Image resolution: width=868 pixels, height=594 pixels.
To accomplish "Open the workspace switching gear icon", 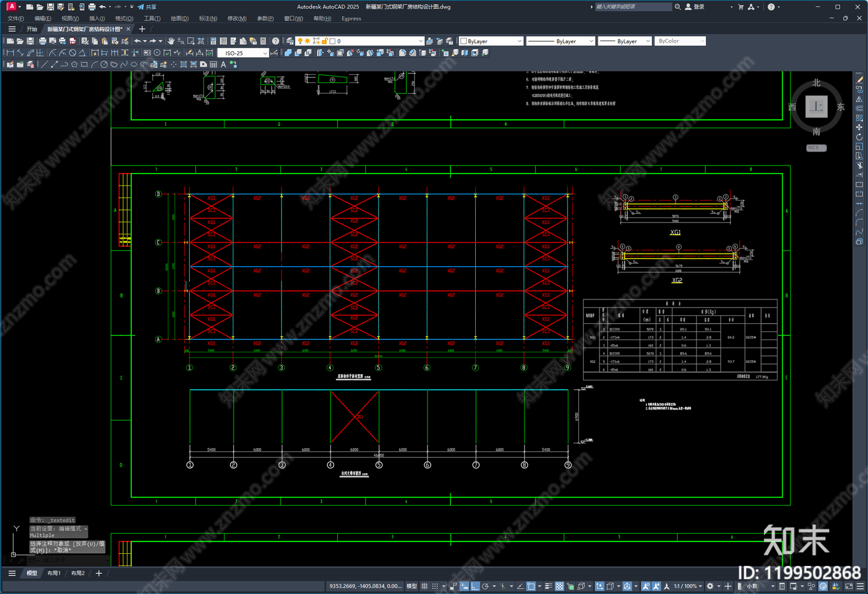I will (710, 586).
